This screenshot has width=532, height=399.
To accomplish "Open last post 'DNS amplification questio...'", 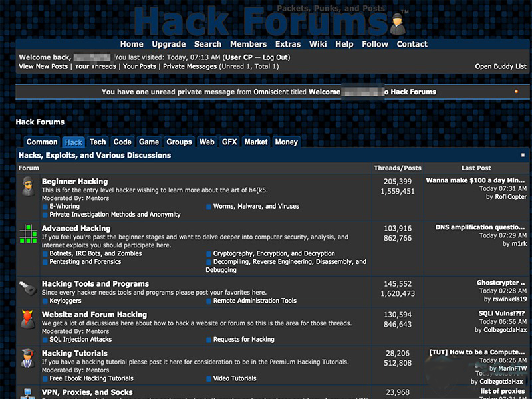I will 480,227.
